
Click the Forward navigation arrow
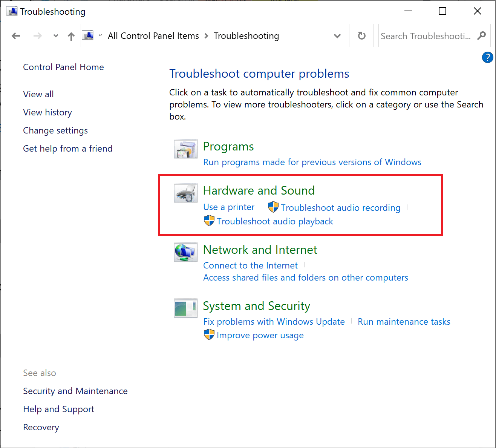[x=38, y=36]
